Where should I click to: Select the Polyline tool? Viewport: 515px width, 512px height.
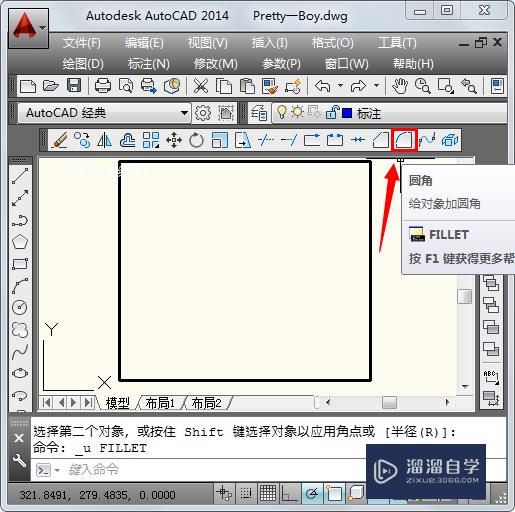click(20, 220)
